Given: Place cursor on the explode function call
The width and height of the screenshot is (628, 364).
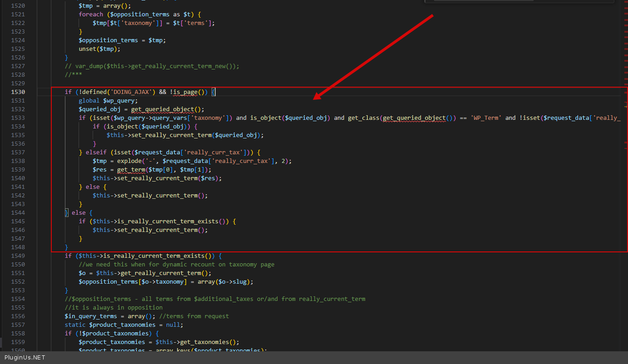Looking at the screenshot, I should pos(129,161).
